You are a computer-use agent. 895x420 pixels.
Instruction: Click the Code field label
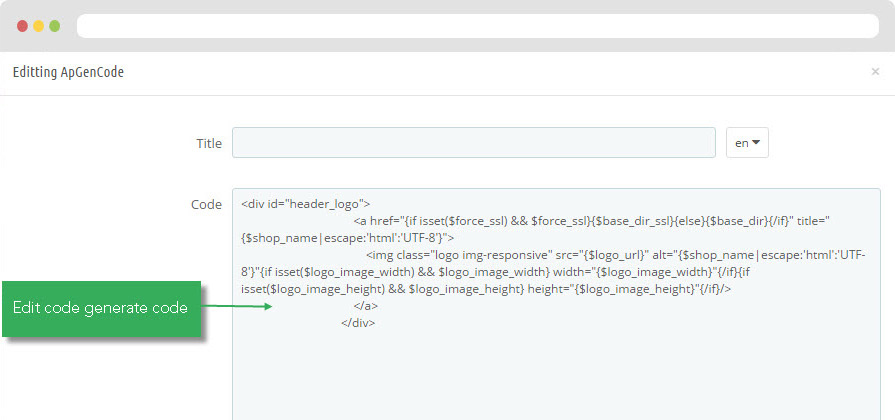click(207, 204)
